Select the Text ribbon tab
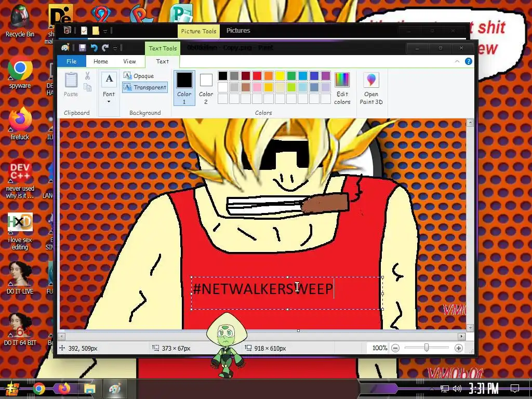The image size is (532, 399). (162, 61)
